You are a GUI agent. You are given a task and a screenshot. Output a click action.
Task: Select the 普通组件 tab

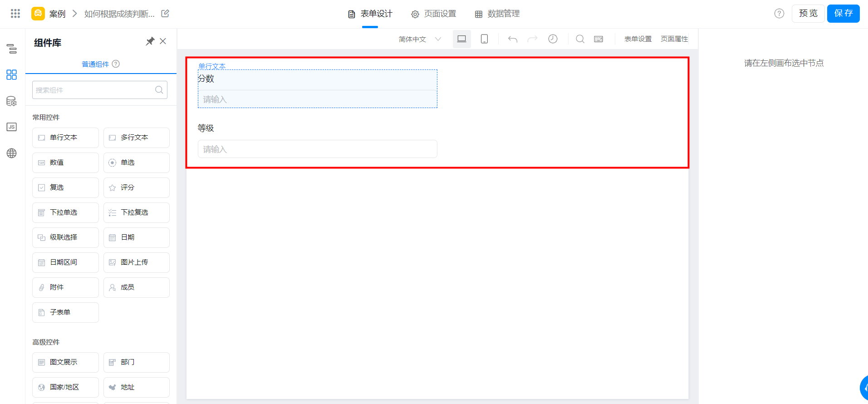point(95,64)
